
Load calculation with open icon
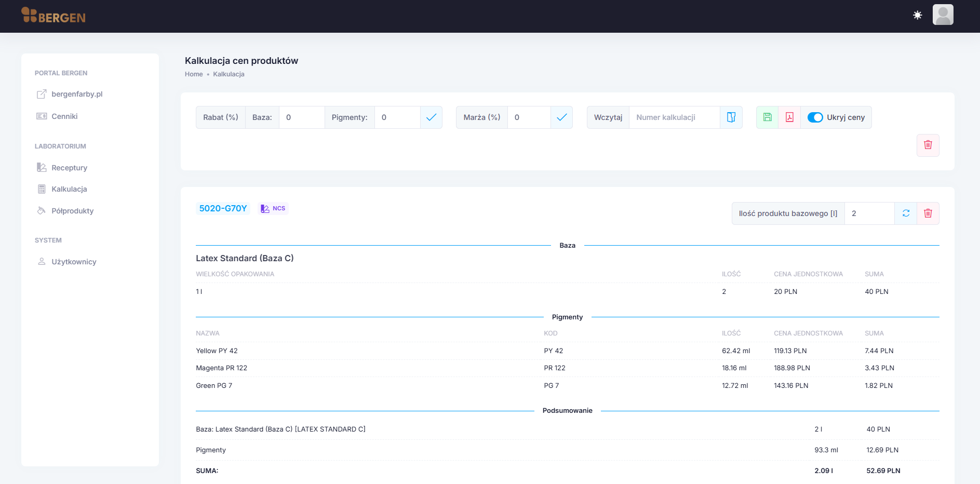tap(731, 117)
